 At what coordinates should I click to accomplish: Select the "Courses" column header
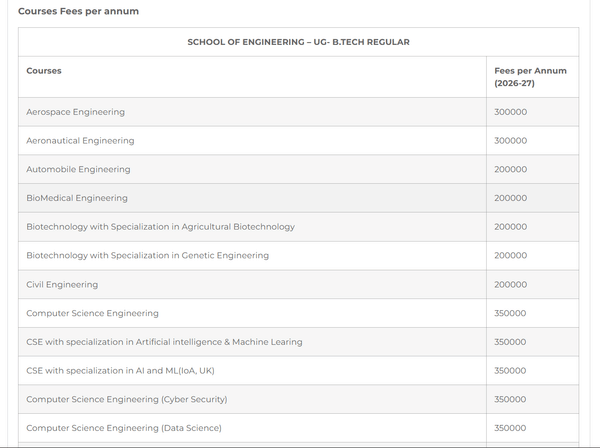point(44,71)
